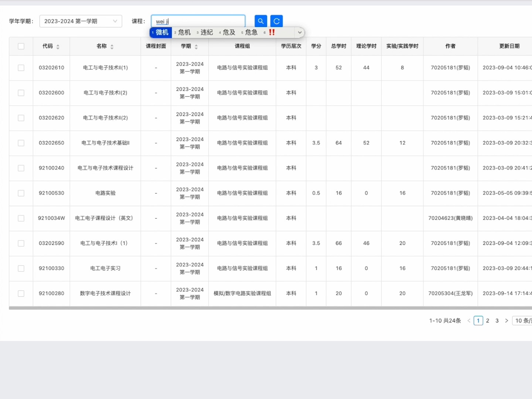Click the 学分 column header
Viewport: 532px width, 399px height.
pos(316,46)
